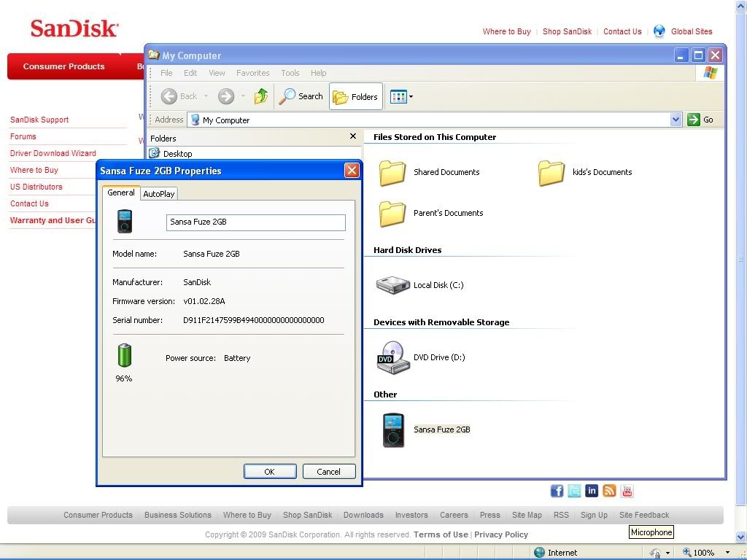This screenshot has width=747, height=560.
Task: Click the Global Sites link
Action: [x=692, y=31]
